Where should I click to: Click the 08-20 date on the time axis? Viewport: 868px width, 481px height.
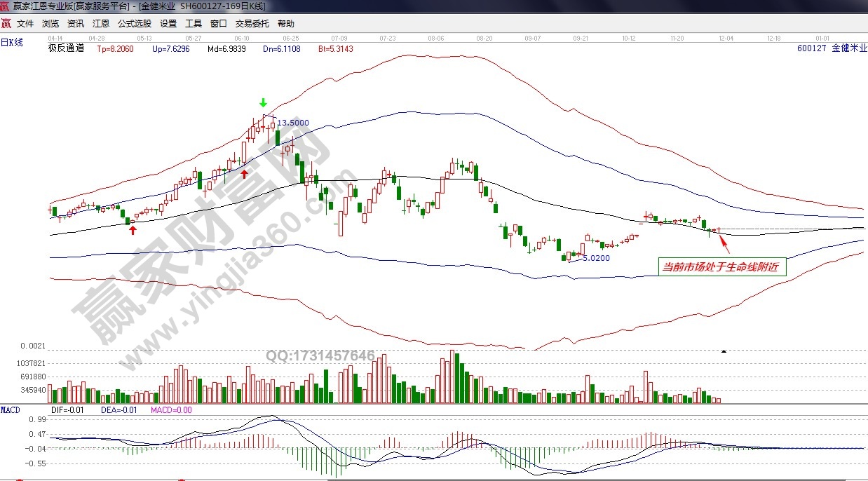click(x=484, y=38)
